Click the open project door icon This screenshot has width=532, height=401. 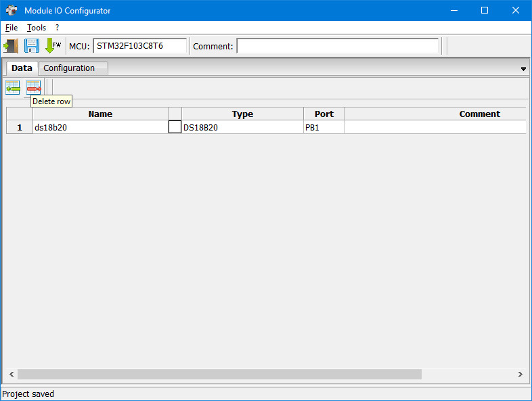(11, 46)
